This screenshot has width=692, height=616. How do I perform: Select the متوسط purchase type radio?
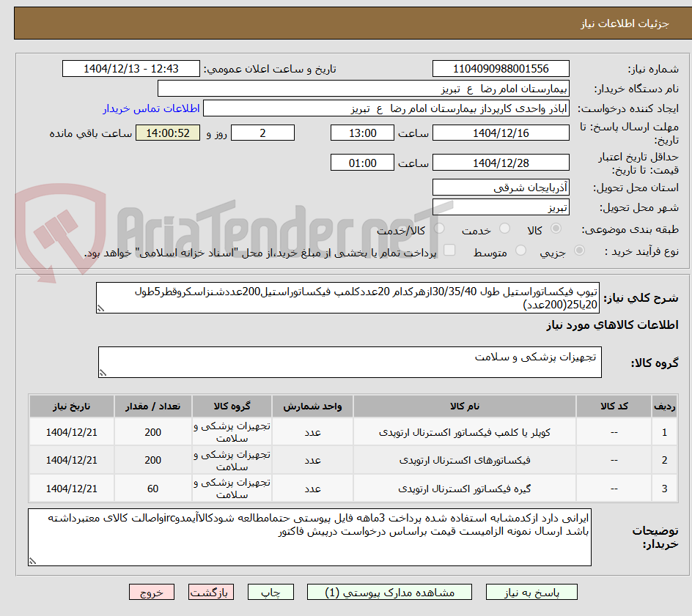(x=520, y=251)
